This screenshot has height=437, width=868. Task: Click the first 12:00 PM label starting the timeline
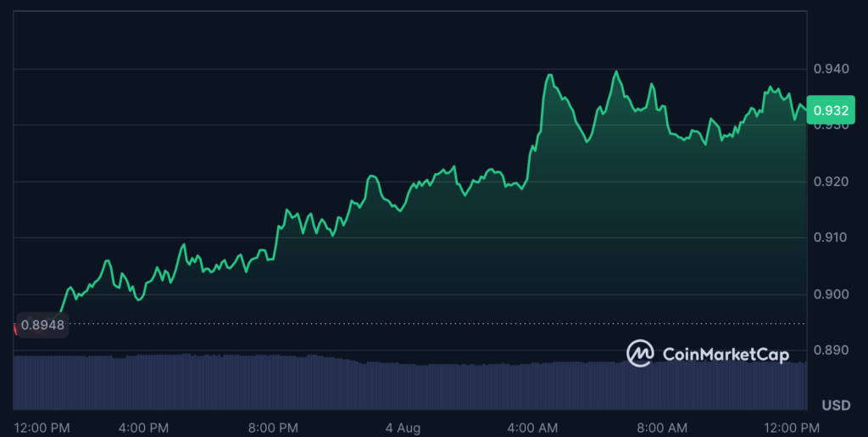click(x=41, y=426)
